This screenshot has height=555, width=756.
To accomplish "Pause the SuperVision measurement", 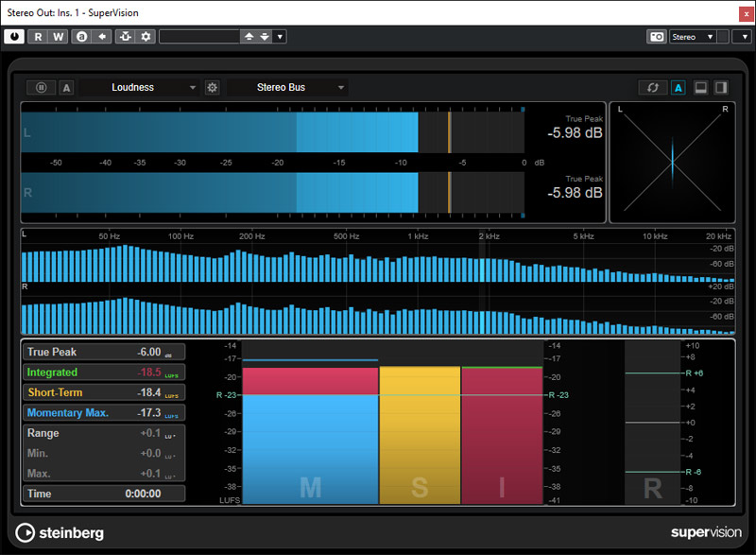I will (x=42, y=88).
